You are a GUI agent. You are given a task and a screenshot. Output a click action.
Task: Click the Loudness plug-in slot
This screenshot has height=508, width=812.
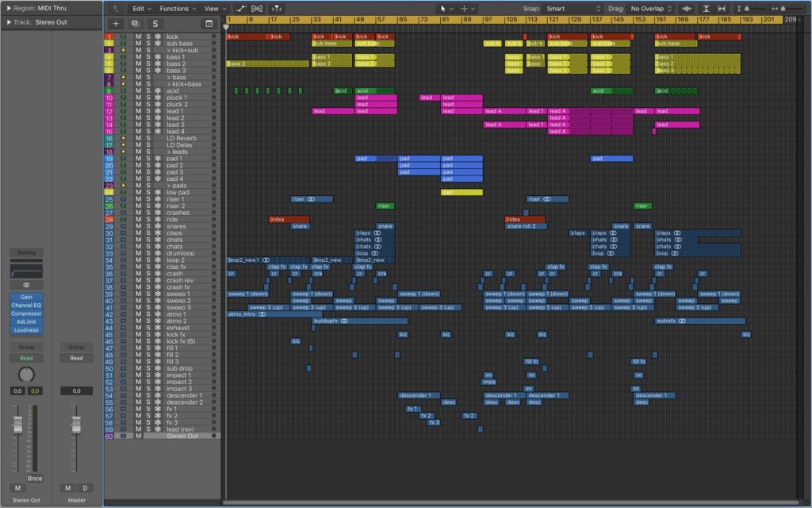coord(26,330)
